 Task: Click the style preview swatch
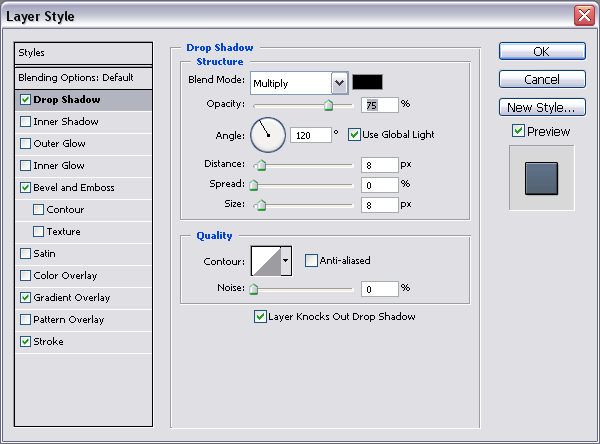click(x=540, y=177)
